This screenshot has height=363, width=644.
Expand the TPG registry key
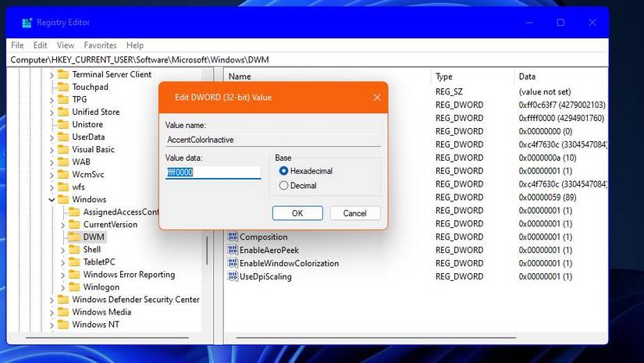52,100
